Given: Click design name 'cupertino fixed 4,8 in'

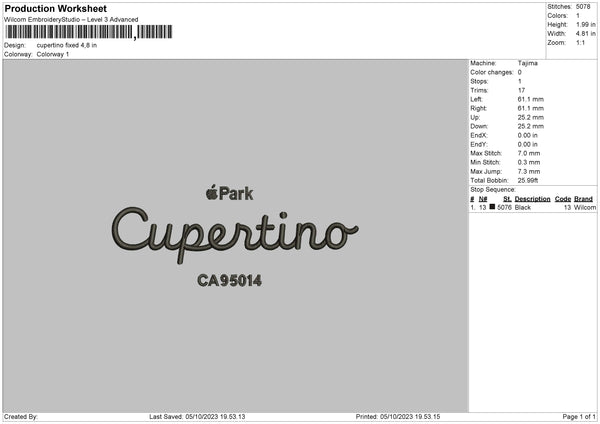Looking at the screenshot, I should click(67, 45).
